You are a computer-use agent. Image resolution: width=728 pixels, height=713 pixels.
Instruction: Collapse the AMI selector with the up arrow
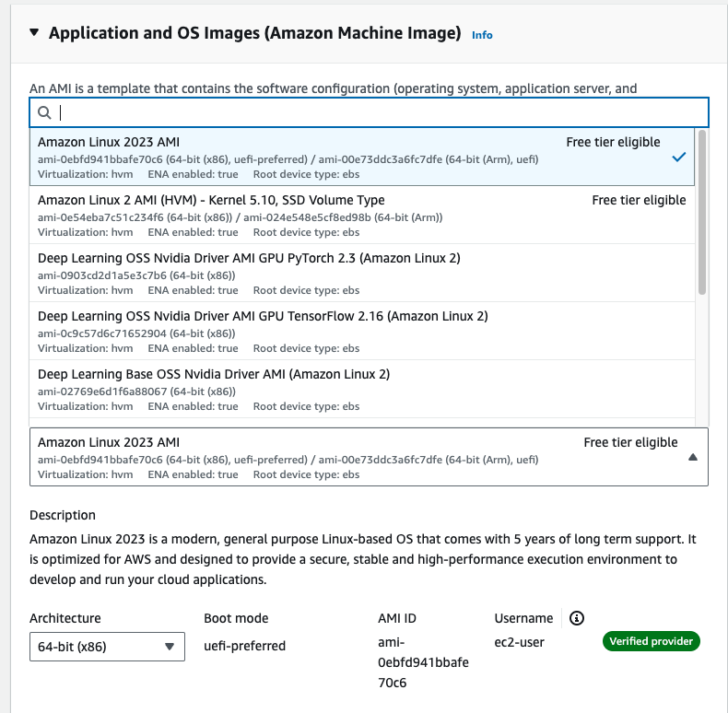click(x=693, y=457)
